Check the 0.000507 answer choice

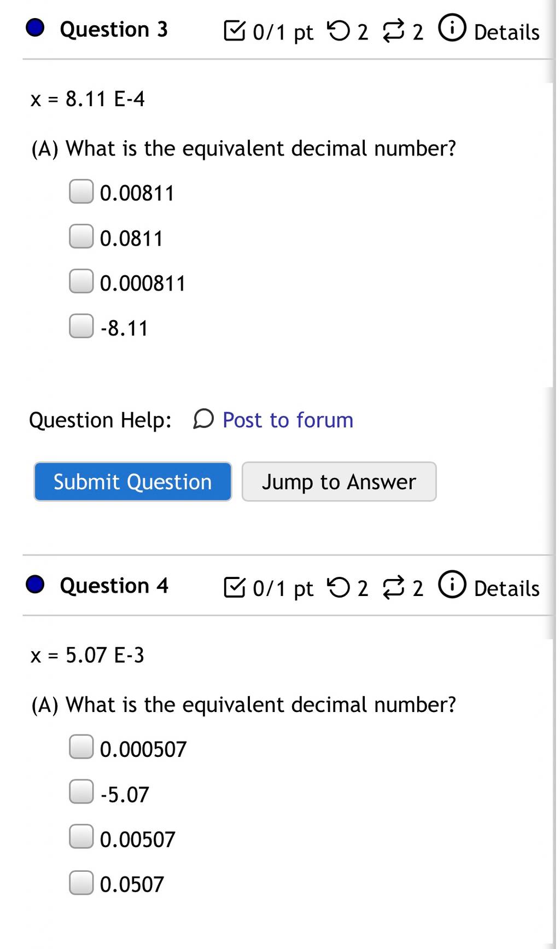click(81, 747)
